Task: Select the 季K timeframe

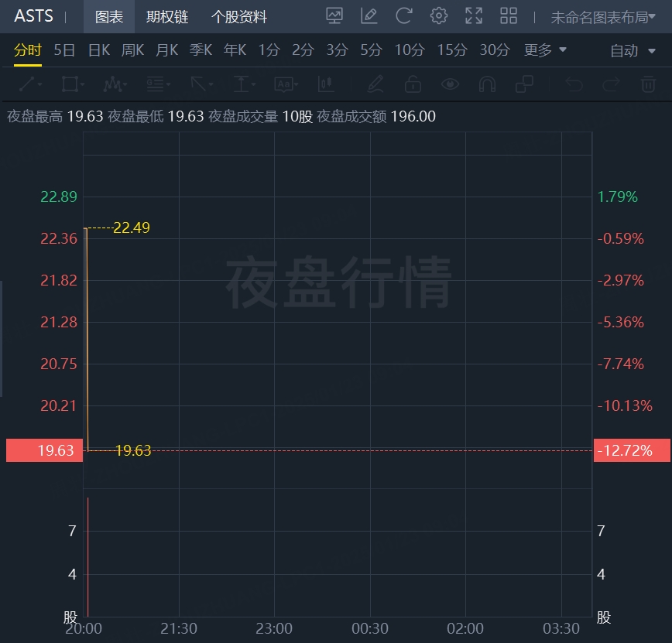Action: pyautogui.click(x=201, y=50)
